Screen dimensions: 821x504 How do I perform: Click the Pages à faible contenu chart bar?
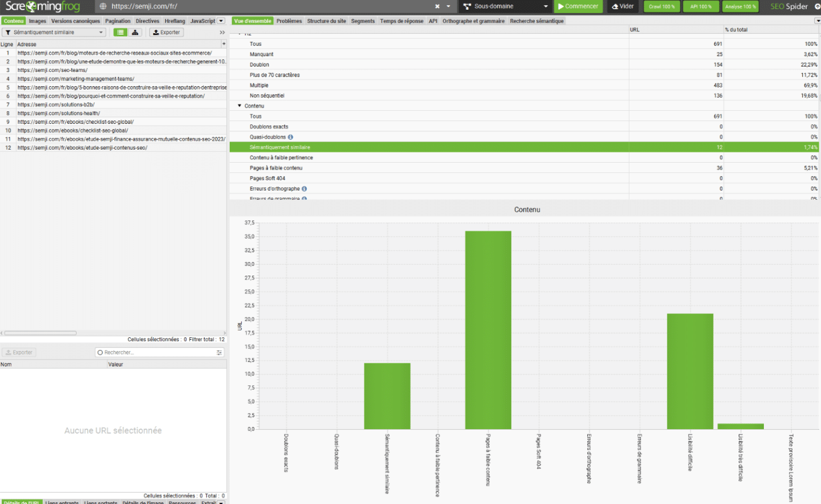[488, 330]
